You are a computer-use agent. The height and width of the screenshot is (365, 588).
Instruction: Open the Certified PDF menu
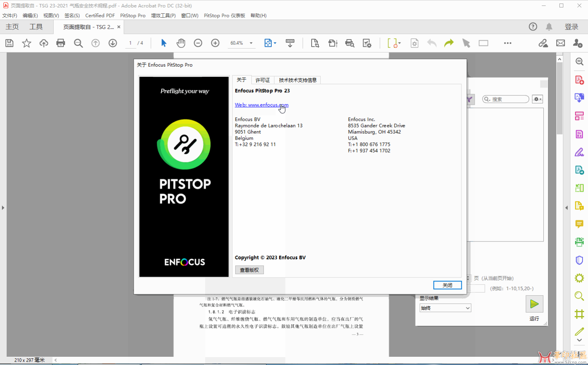pyautogui.click(x=100, y=16)
